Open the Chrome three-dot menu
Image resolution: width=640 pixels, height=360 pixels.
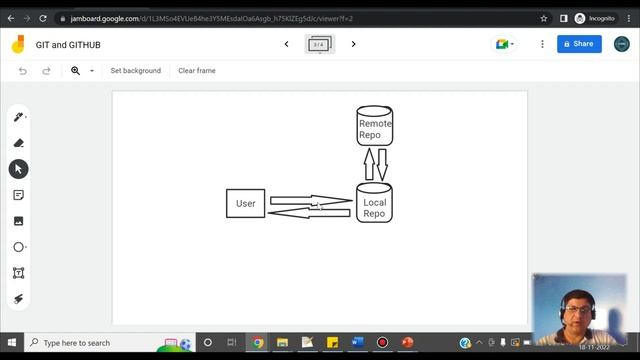(x=629, y=18)
